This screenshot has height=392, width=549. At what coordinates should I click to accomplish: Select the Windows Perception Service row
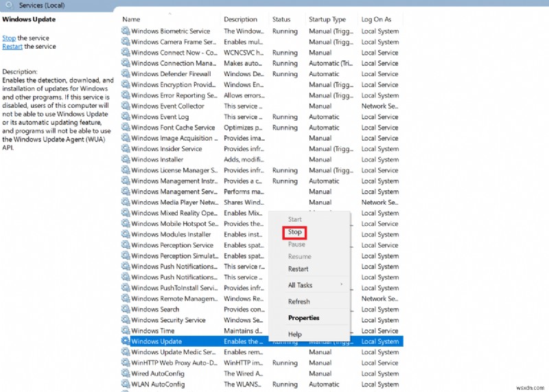tap(262, 245)
